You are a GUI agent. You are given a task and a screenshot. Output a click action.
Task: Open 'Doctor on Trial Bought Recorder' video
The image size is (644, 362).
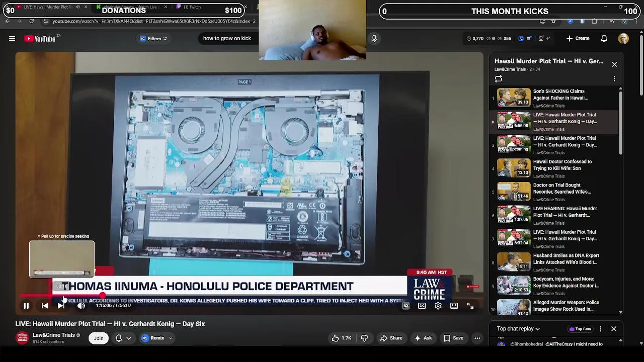point(554,192)
